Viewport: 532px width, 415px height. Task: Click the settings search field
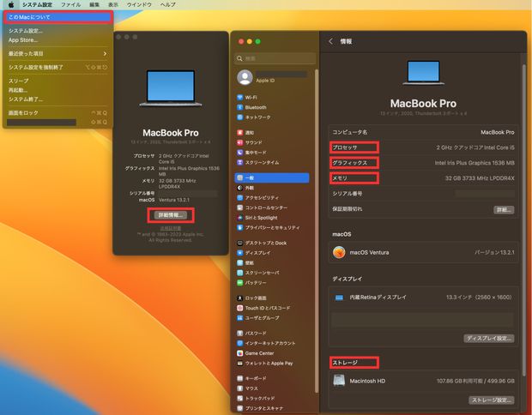[x=275, y=58]
